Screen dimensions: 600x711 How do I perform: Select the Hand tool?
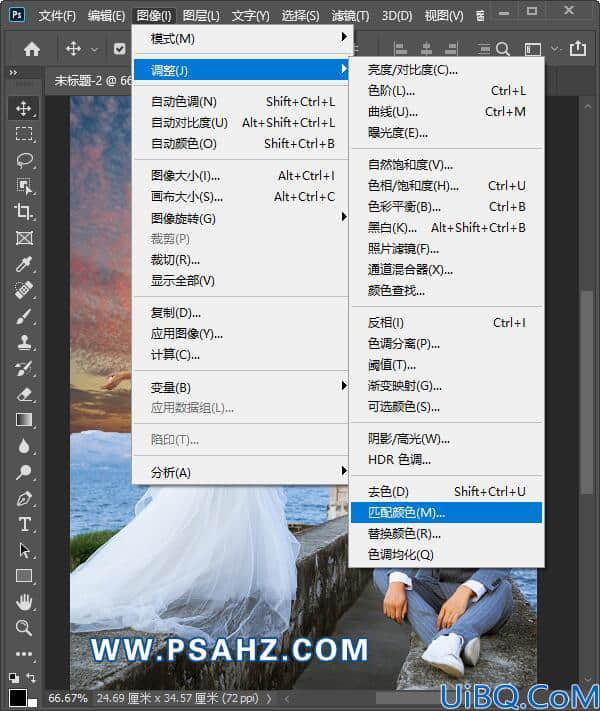pyautogui.click(x=24, y=602)
